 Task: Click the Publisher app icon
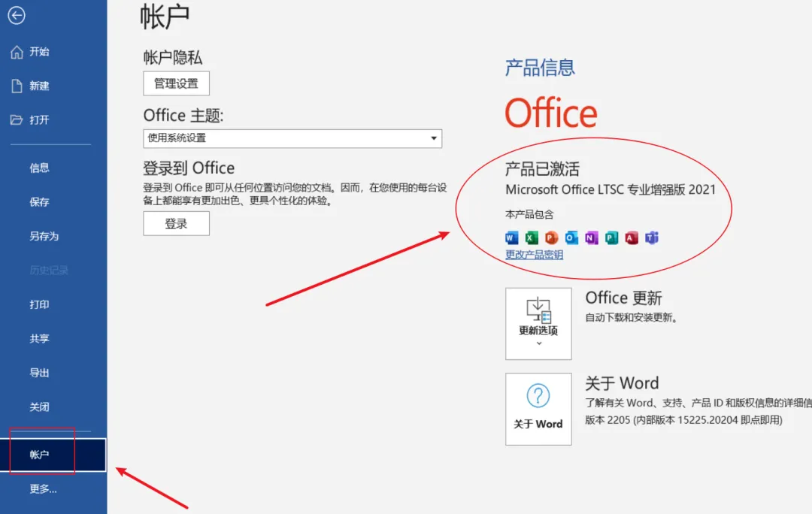point(611,237)
